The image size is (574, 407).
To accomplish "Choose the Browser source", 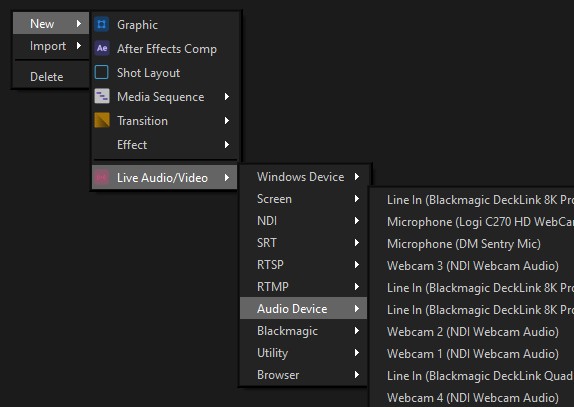I will point(303,375).
